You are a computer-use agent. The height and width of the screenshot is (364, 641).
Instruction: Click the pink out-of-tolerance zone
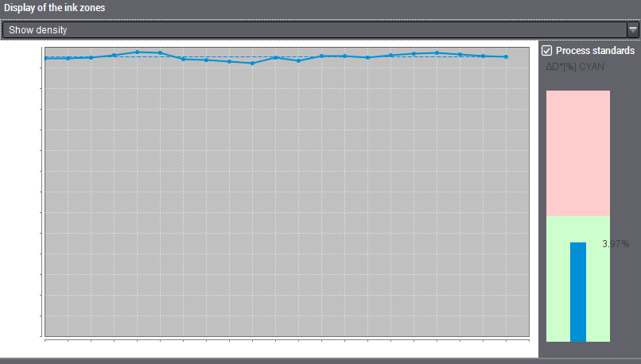(578, 151)
